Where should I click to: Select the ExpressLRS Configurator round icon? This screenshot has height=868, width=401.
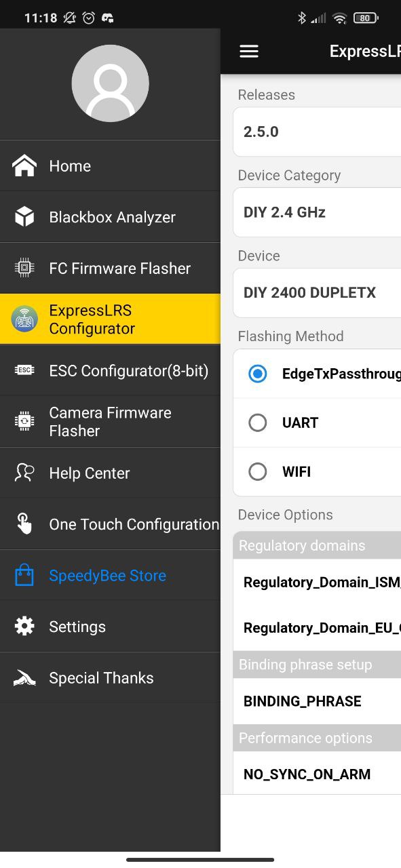(24, 319)
